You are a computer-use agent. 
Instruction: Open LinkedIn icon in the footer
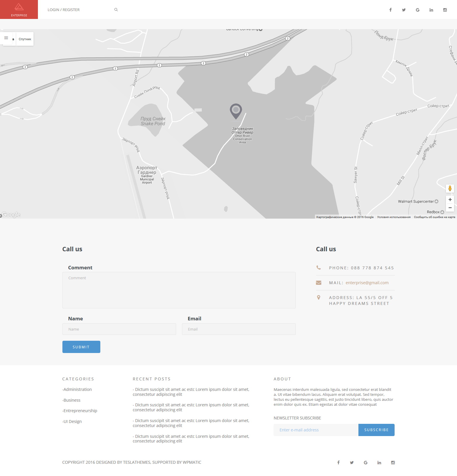click(379, 463)
